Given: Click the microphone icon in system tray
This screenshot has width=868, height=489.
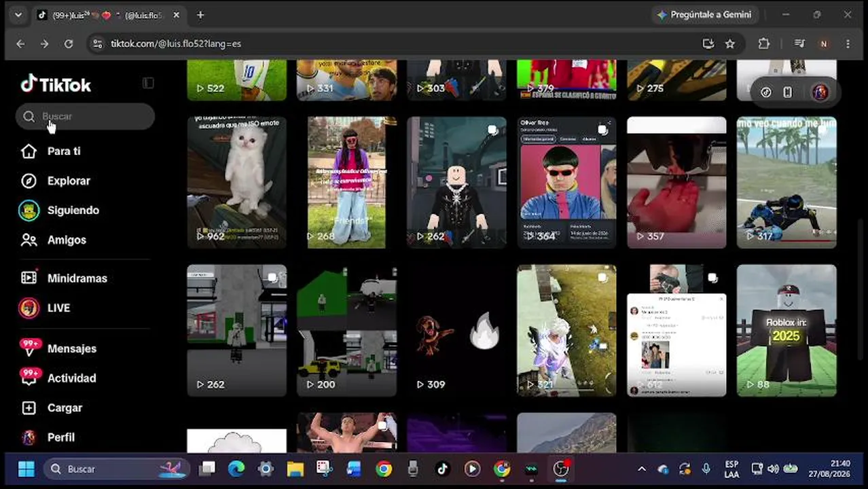Looking at the screenshot, I should pos(706,469).
